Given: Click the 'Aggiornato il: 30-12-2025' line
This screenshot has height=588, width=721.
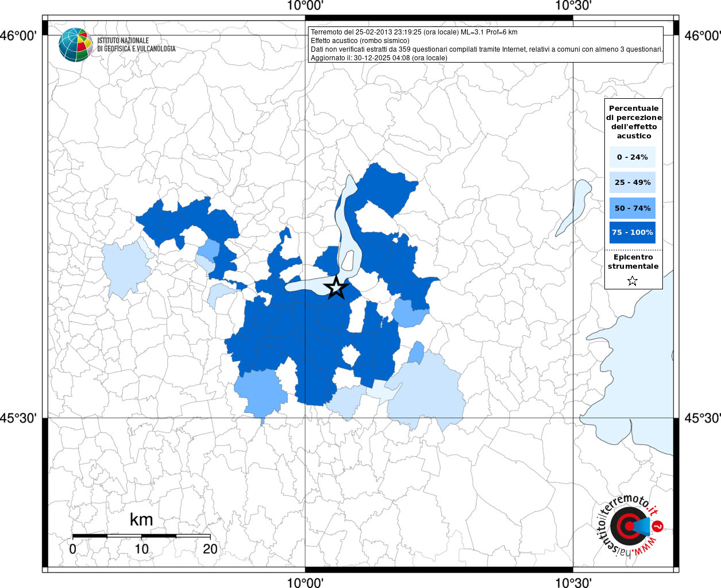Looking at the screenshot, I should (x=379, y=58).
